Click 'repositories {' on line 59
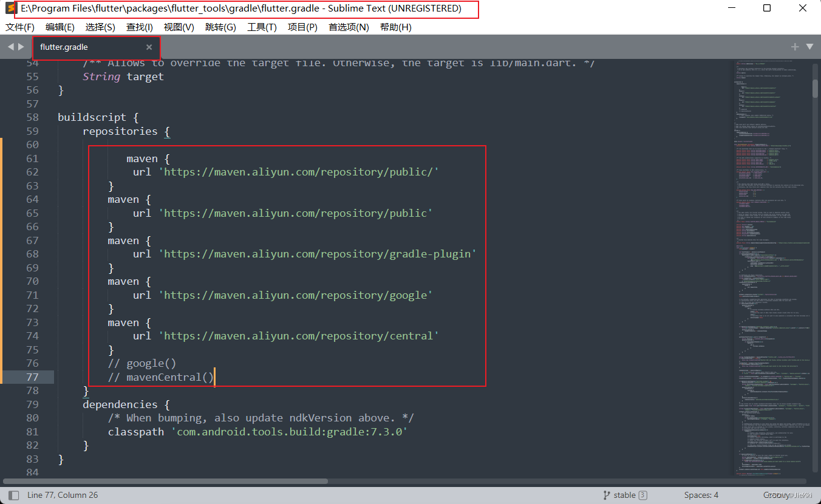 click(x=126, y=131)
